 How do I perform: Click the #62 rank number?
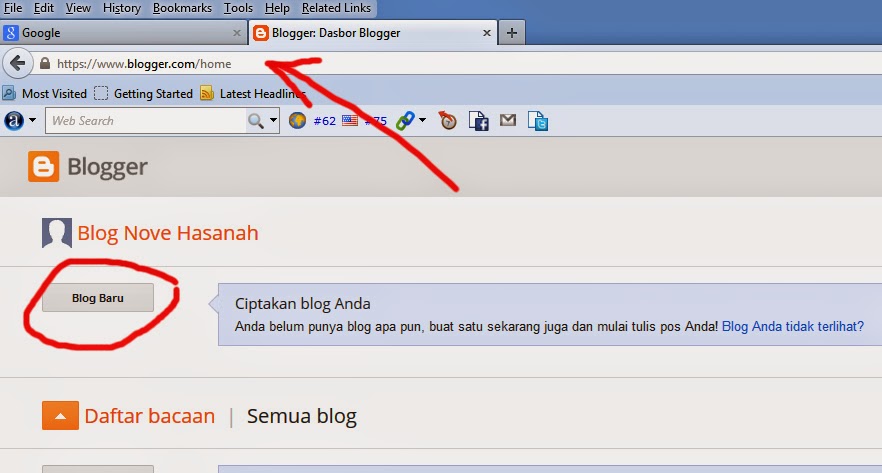click(325, 121)
